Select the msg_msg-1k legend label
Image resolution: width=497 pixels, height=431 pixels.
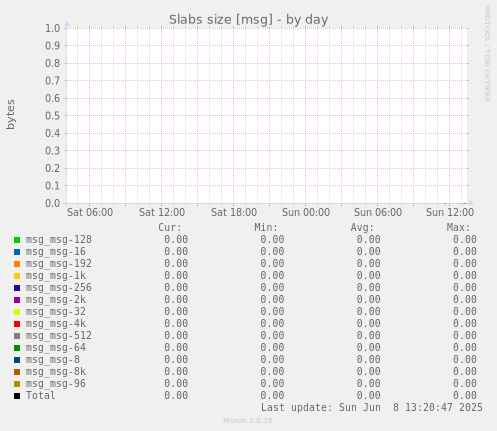tap(56, 276)
